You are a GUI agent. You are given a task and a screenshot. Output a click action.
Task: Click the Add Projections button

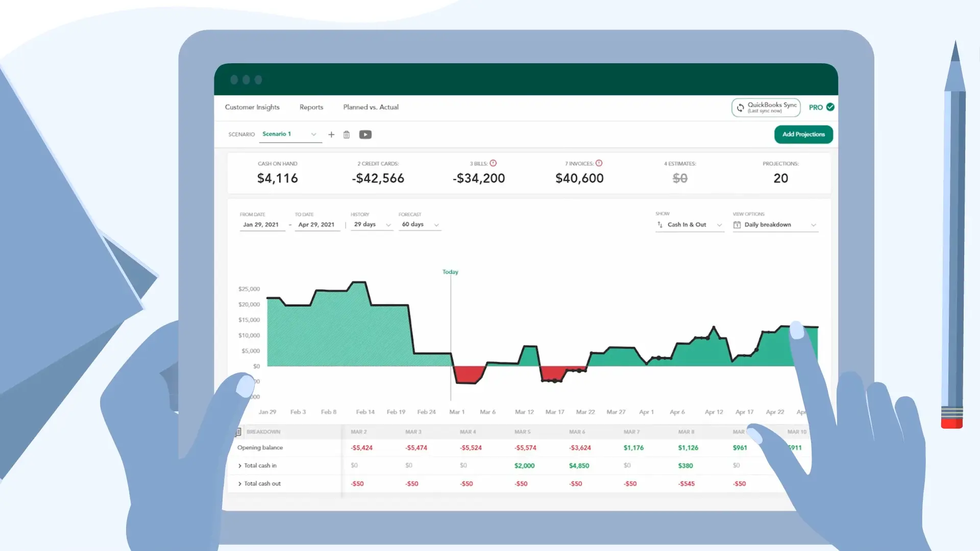(803, 135)
